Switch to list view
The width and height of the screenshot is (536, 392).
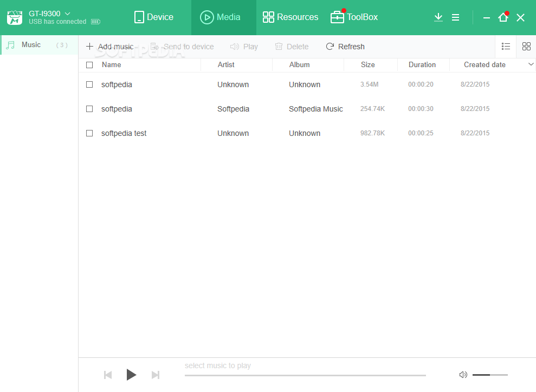coord(506,46)
